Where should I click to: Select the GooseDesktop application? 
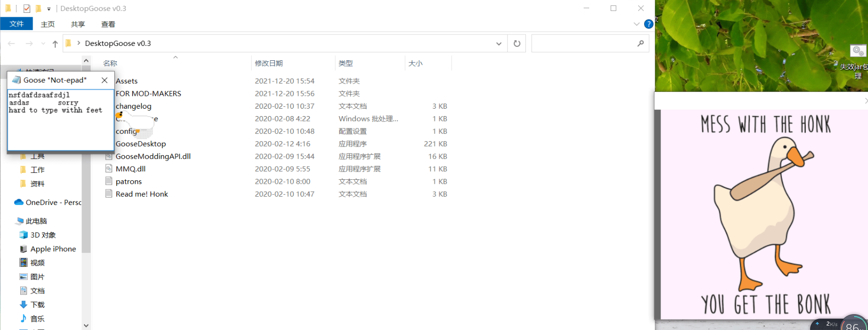pyautogui.click(x=141, y=144)
